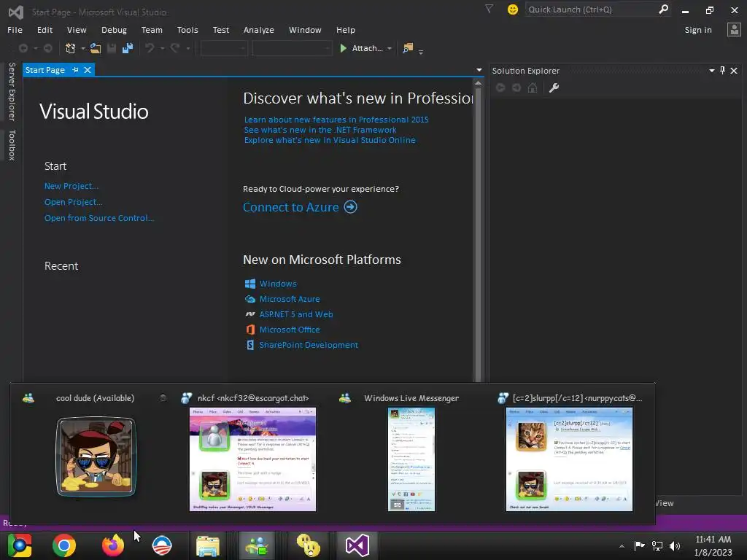
Task: Click the two smiley faces taskbar icon
Action: pyautogui.click(x=309, y=545)
